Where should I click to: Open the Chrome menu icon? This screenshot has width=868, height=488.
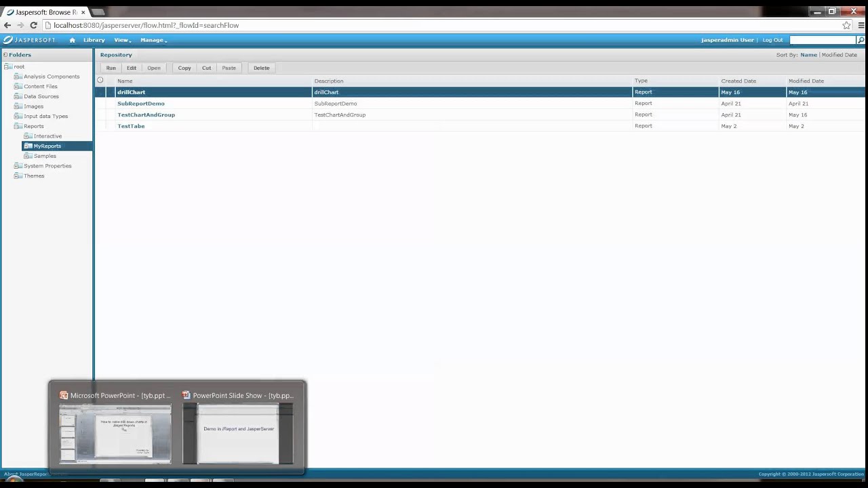coord(861,25)
